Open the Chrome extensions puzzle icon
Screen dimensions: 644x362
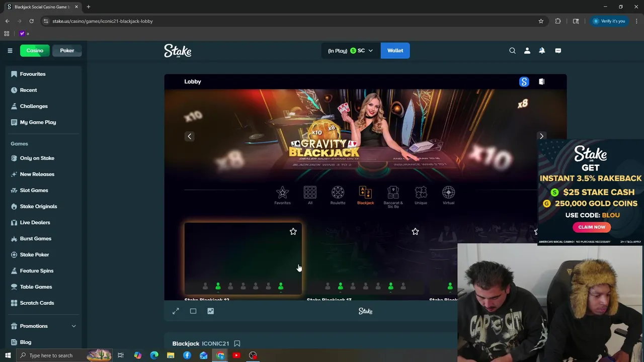click(558, 21)
